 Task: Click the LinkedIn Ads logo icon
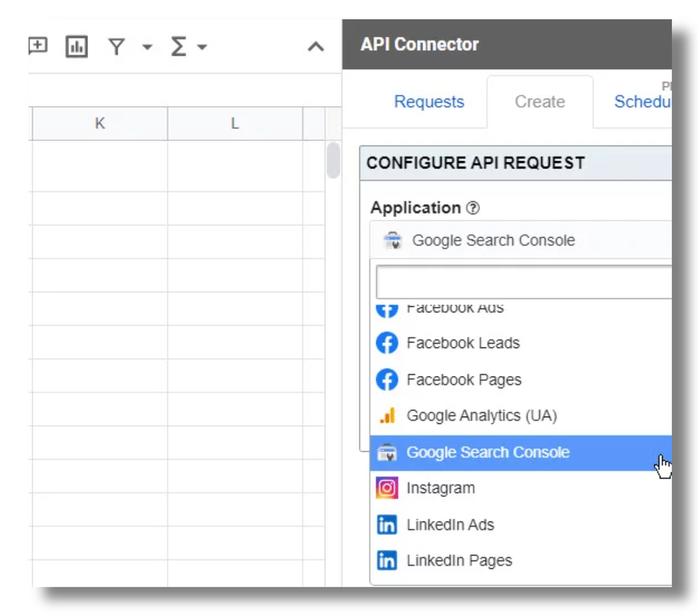tap(387, 525)
